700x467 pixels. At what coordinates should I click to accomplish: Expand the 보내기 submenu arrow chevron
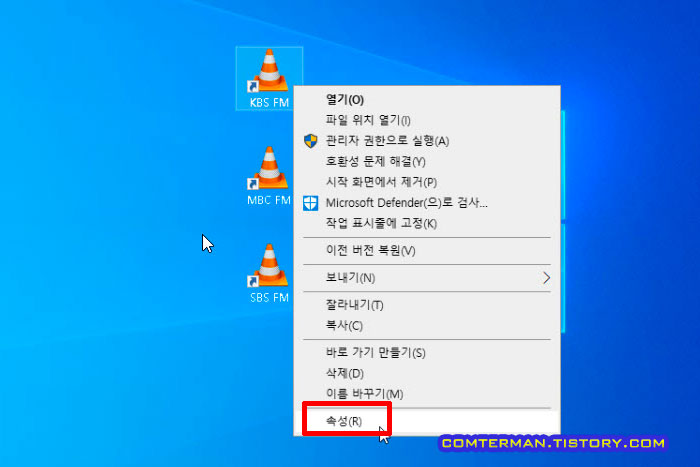546,278
